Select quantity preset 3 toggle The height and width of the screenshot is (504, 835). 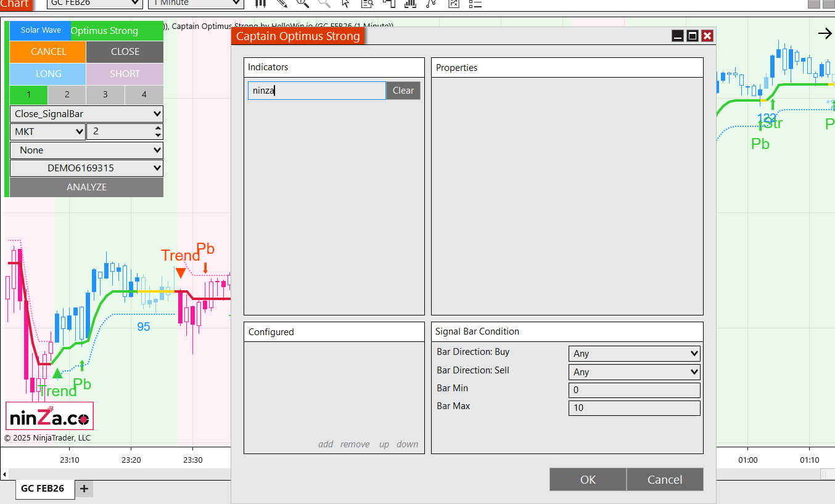pos(105,95)
